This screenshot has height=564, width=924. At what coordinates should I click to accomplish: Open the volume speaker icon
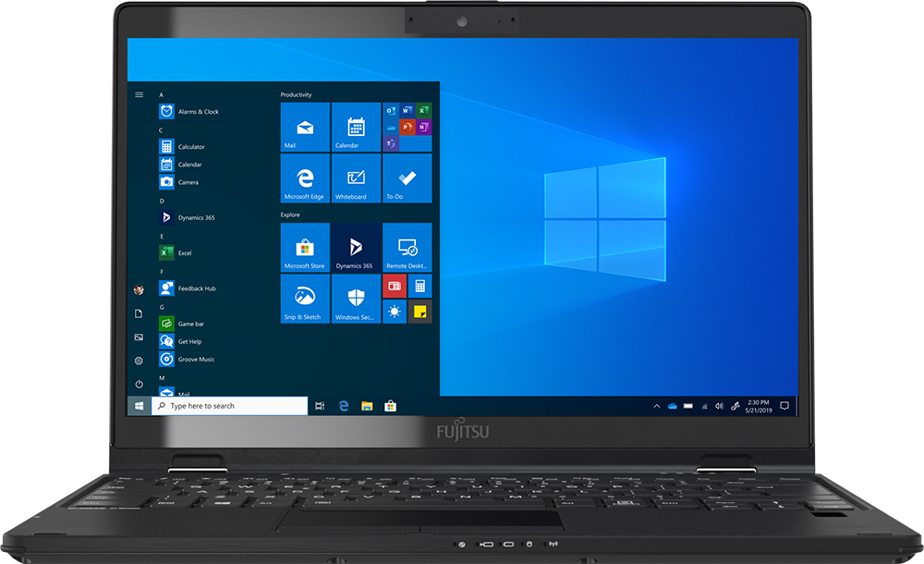pos(719,406)
